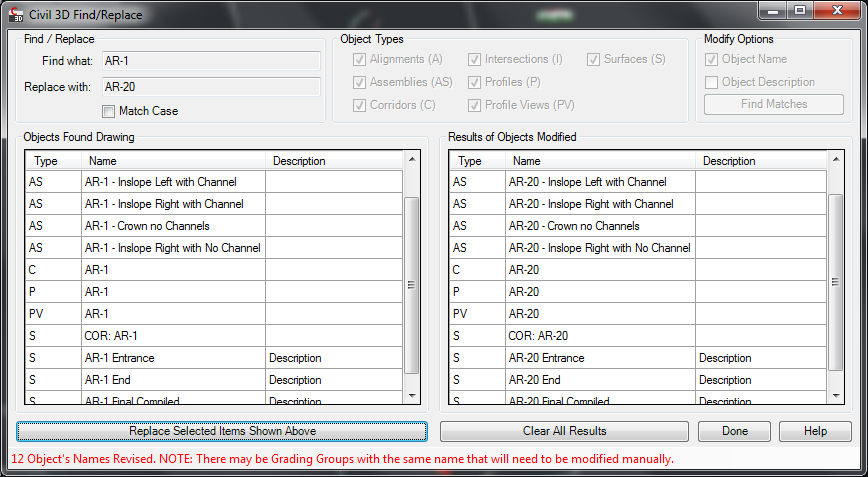This screenshot has height=477, width=868.
Task: Click the Results list scrollbar thumb
Action: [836, 282]
